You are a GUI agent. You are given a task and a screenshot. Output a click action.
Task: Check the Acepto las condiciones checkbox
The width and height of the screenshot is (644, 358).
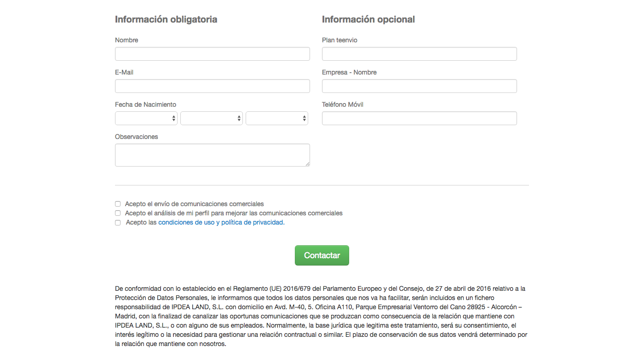118,223
